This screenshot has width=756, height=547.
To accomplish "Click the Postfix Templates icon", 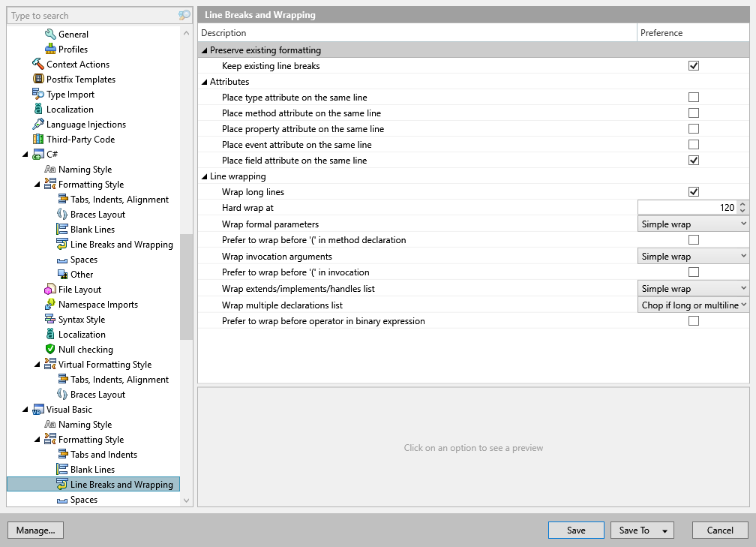I will (x=38, y=79).
